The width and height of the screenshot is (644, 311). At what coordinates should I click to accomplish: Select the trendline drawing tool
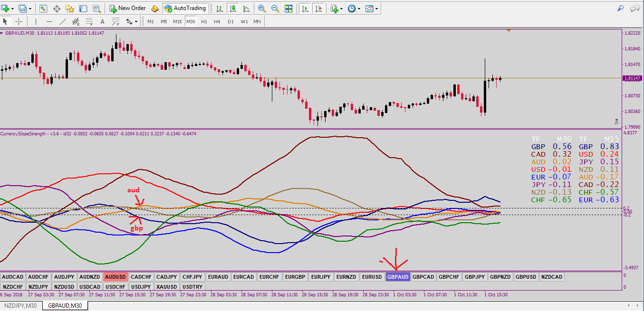pyautogui.click(x=63, y=21)
